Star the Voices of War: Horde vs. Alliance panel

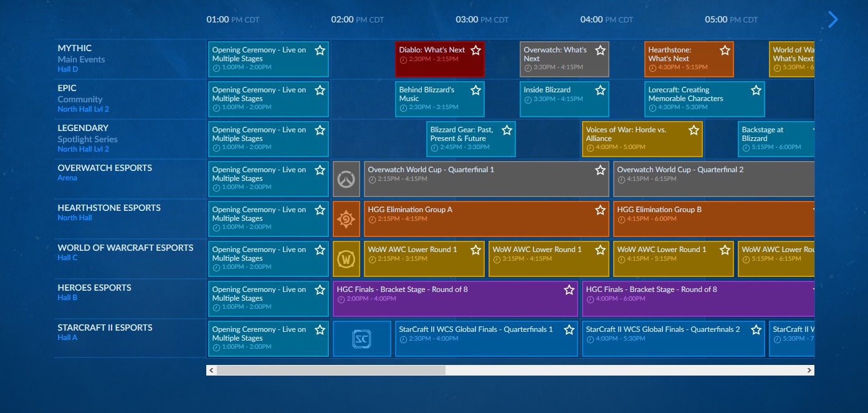[694, 130]
